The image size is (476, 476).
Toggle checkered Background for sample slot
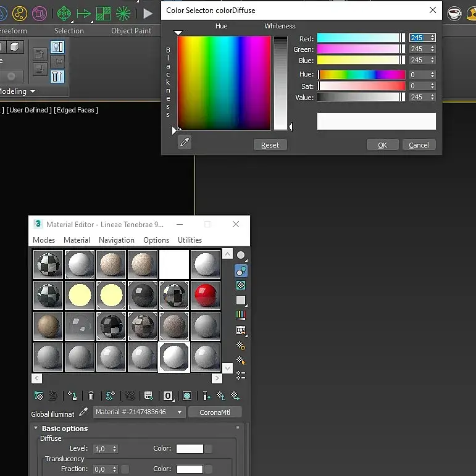[x=241, y=285]
